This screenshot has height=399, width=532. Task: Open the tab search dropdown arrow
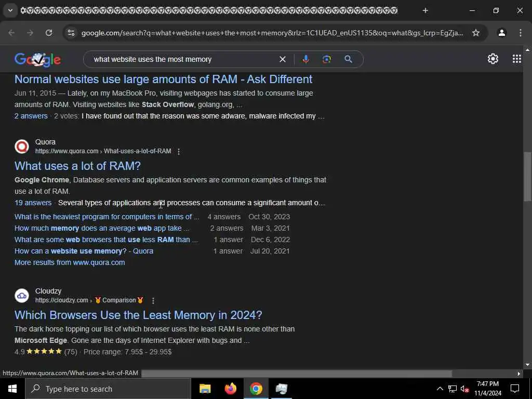click(10, 10)
